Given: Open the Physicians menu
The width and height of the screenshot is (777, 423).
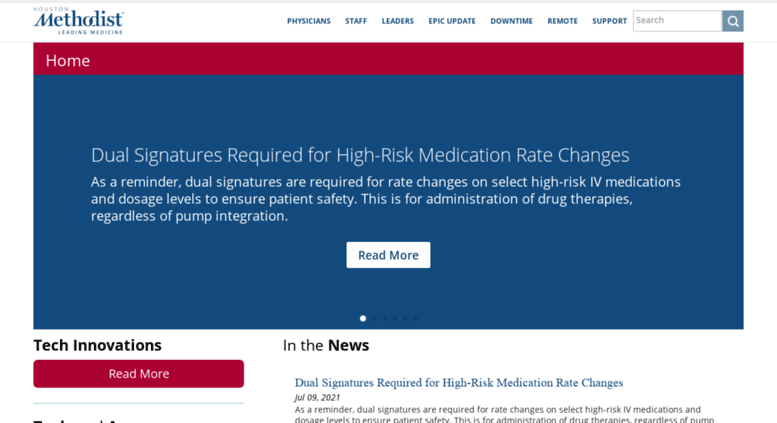Looking at the screenshot, I should pos(309,21).
